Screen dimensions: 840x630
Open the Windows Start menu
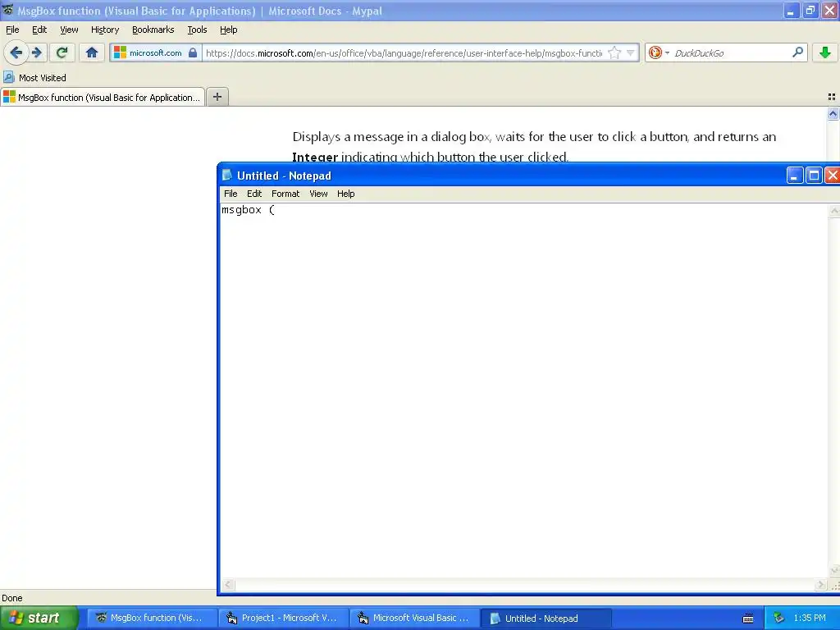[x=39, y=618]
